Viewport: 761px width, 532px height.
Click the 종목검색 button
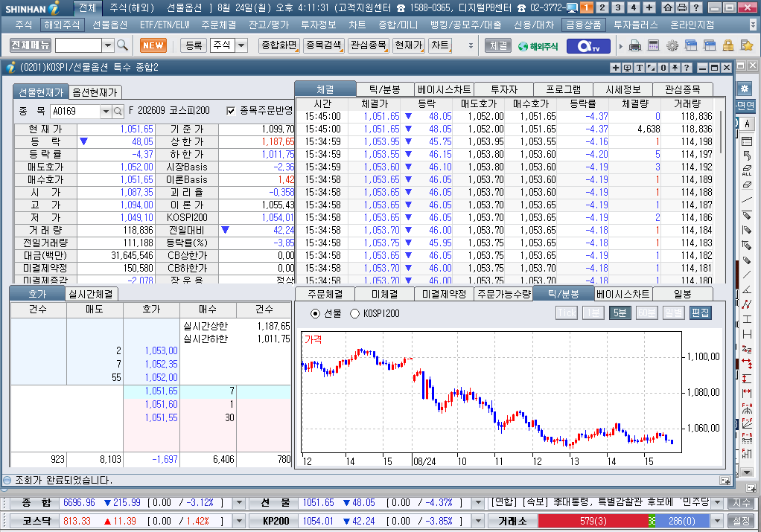point(324,45)
